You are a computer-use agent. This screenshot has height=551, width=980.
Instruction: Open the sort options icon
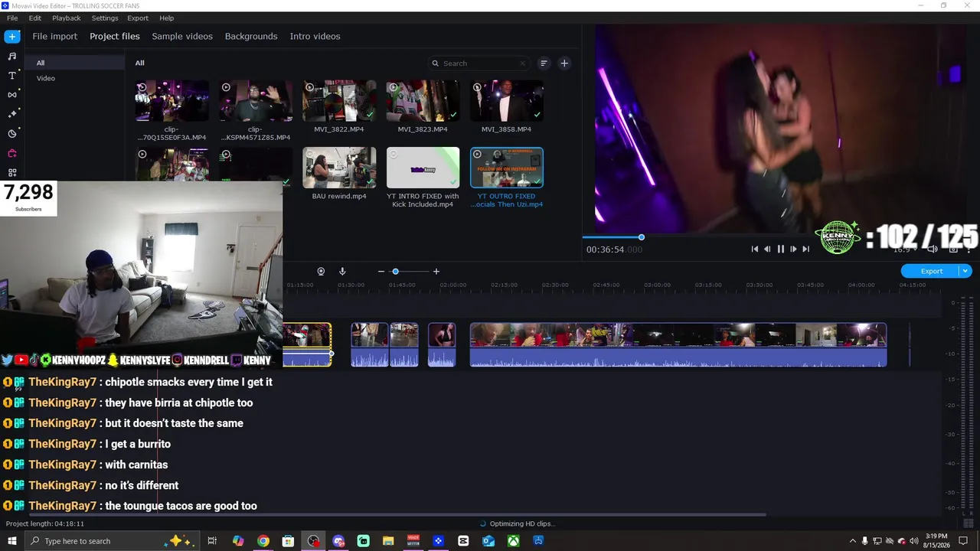(x=544, y=64)
